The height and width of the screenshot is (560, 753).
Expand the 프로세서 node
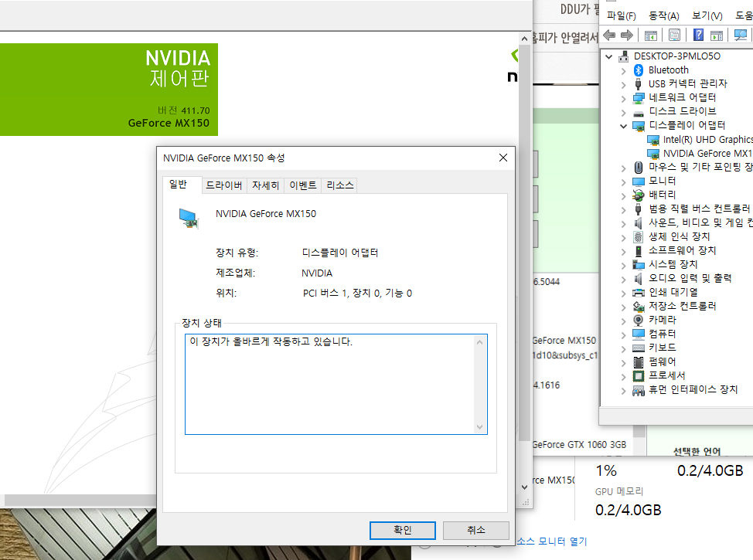tap(623, 377)
